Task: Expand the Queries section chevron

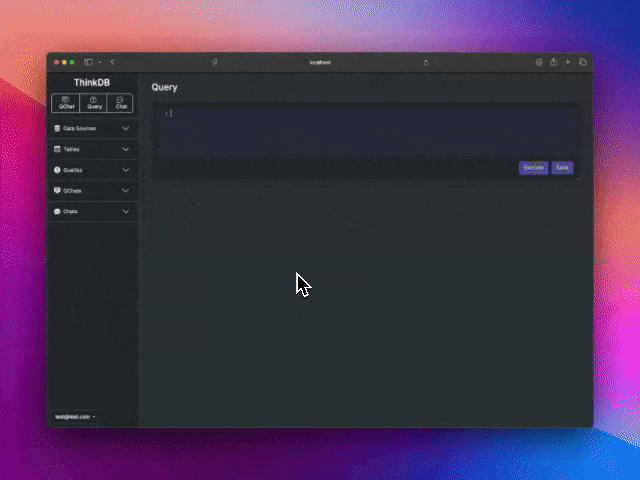Action: 126,170
